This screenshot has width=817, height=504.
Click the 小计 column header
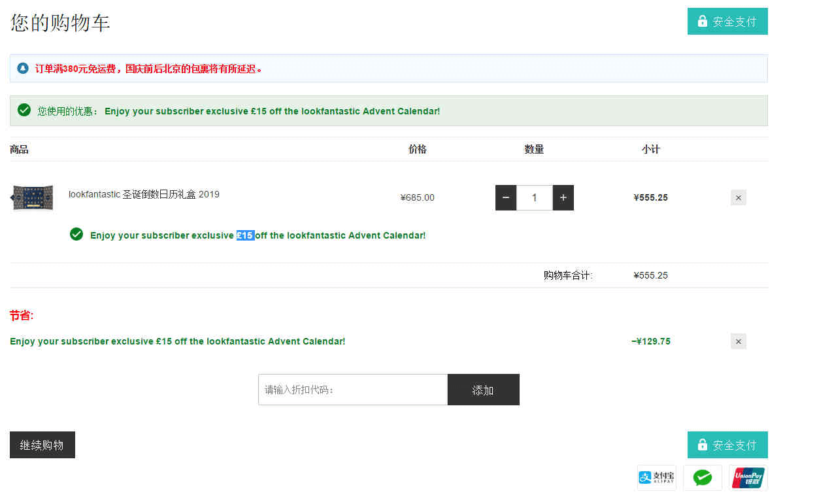(x=651, y=149)
